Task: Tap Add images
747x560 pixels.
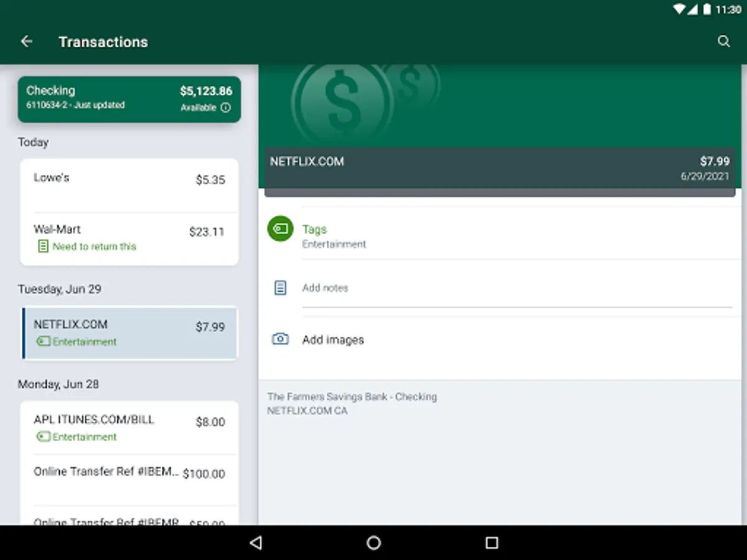Action: click(x=333, y=340)
